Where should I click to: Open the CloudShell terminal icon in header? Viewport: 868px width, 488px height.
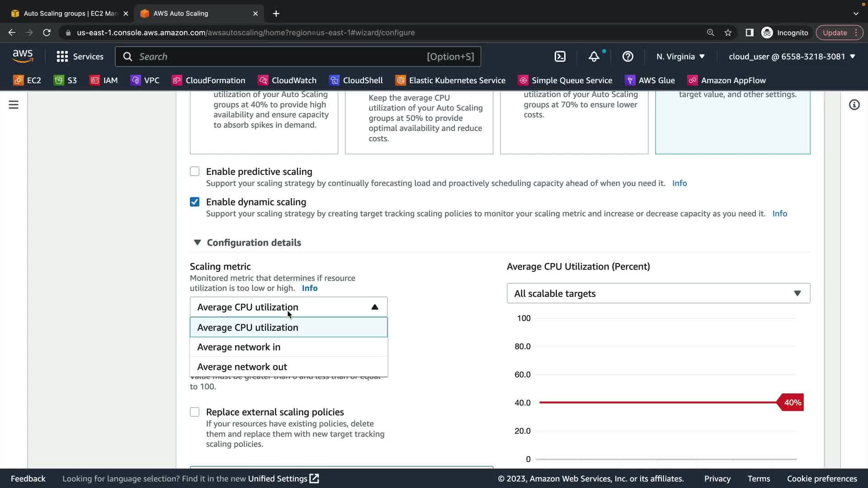coord(560,56)
